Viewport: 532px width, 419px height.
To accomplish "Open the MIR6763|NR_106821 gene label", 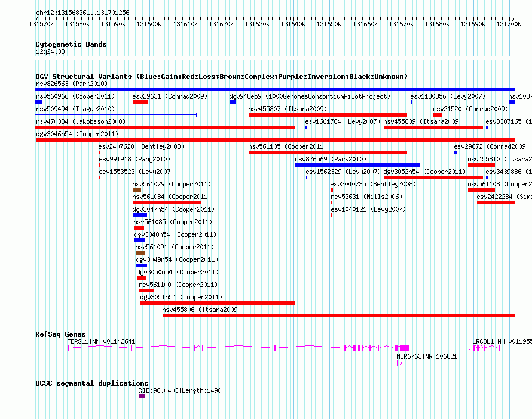I will (427, 356).
